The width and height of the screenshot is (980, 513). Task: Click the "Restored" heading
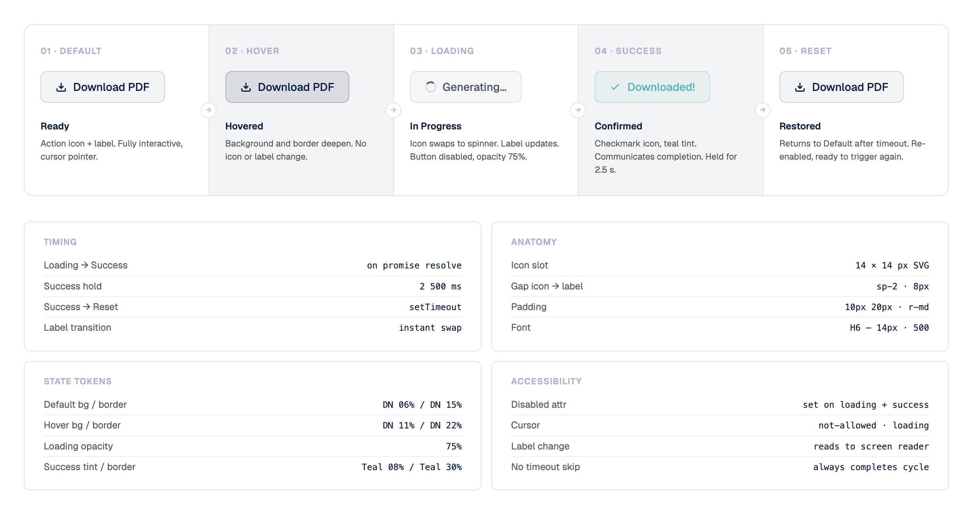click(800, 126)
